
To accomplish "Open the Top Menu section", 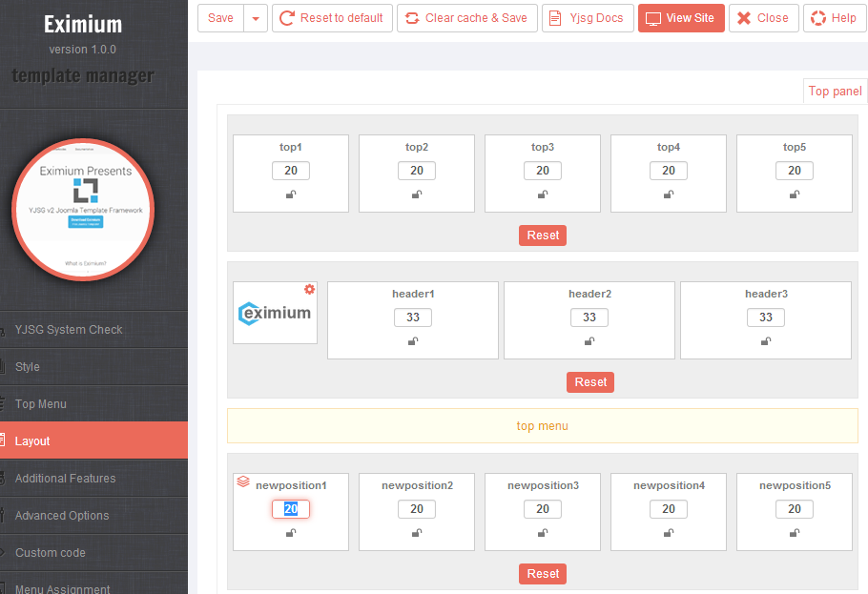I will [94, 403].
